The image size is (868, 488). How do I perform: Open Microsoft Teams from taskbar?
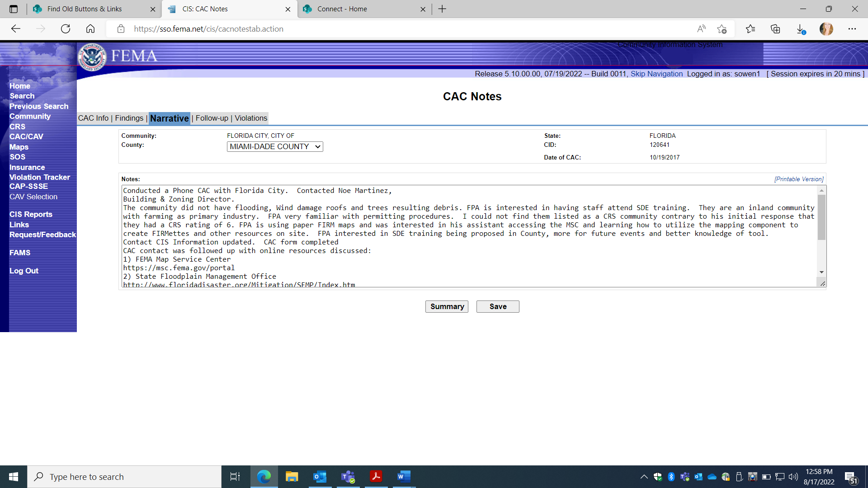tap(348, 477)
